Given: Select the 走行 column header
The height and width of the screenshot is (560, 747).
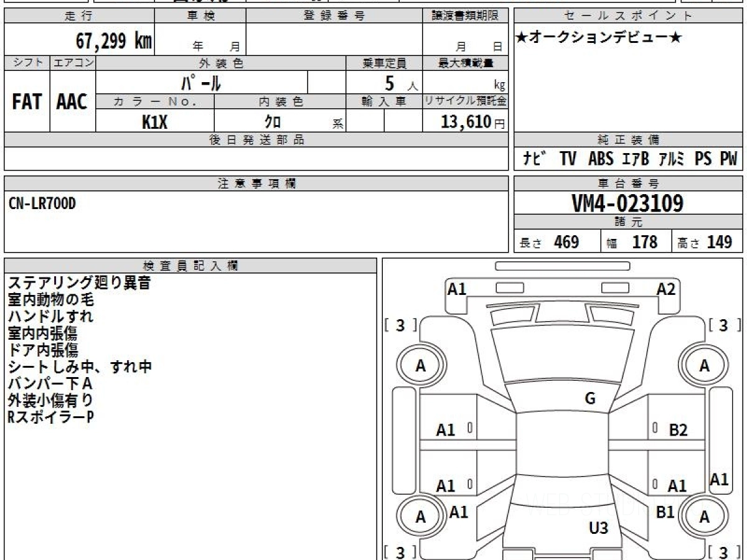Looking at the screenshot, I should point(79,16).
